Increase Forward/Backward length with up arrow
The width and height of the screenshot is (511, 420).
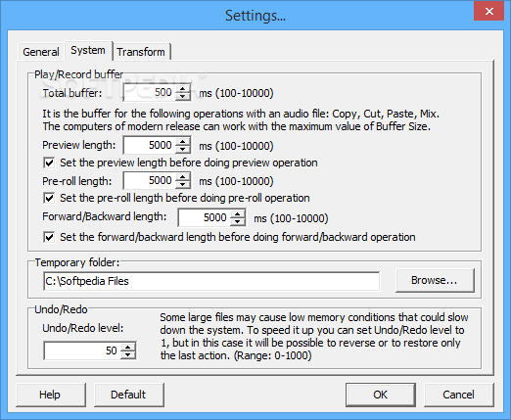[238, 213]
